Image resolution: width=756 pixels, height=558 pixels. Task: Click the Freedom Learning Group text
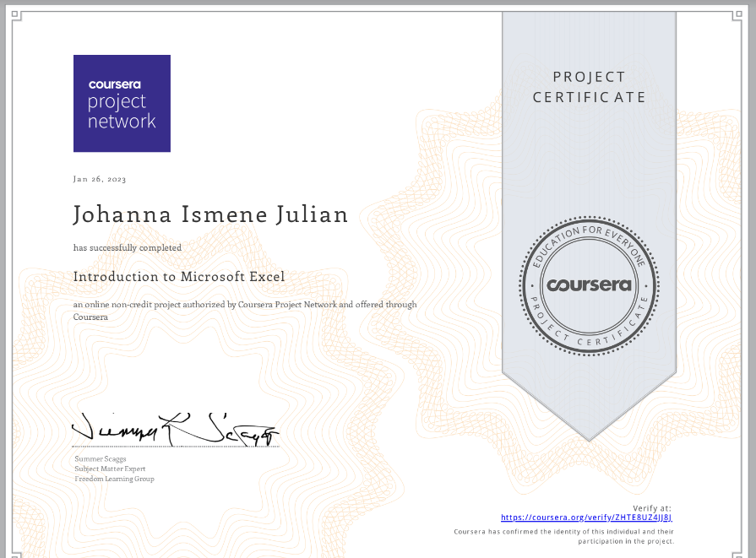[114, 479]
